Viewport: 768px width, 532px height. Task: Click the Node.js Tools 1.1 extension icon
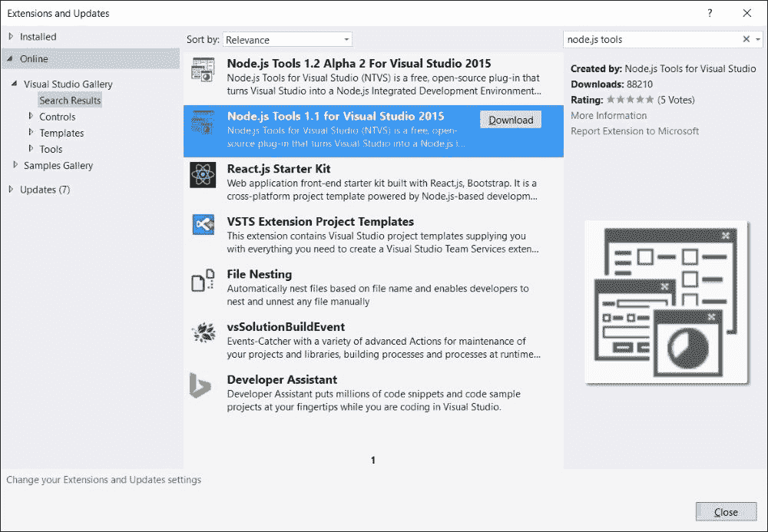tap(203, 123)
